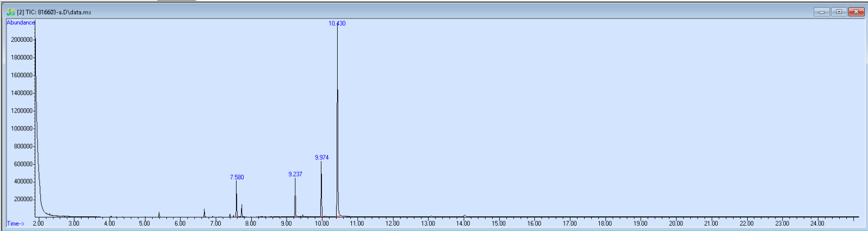Image resolution: width=868 pixels, height=231 pixels.
Task: Click the 2000000 abundance tick label
Action: (x=22, y=40)
